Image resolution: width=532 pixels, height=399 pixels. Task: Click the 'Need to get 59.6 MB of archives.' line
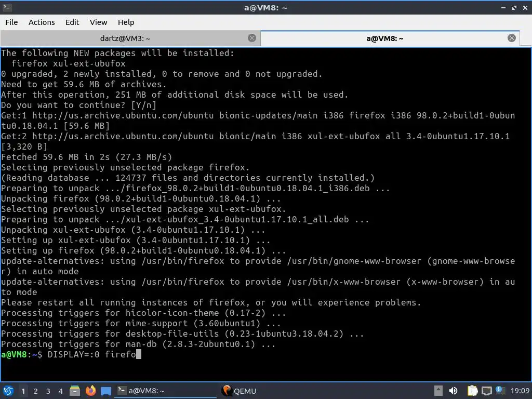84,84
